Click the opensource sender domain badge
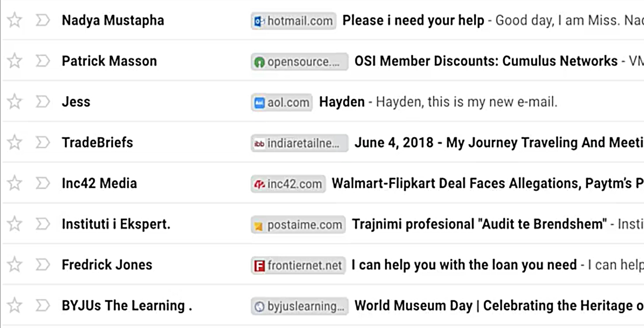The width and height of the screenshot is (644, 328). (300, 61)
